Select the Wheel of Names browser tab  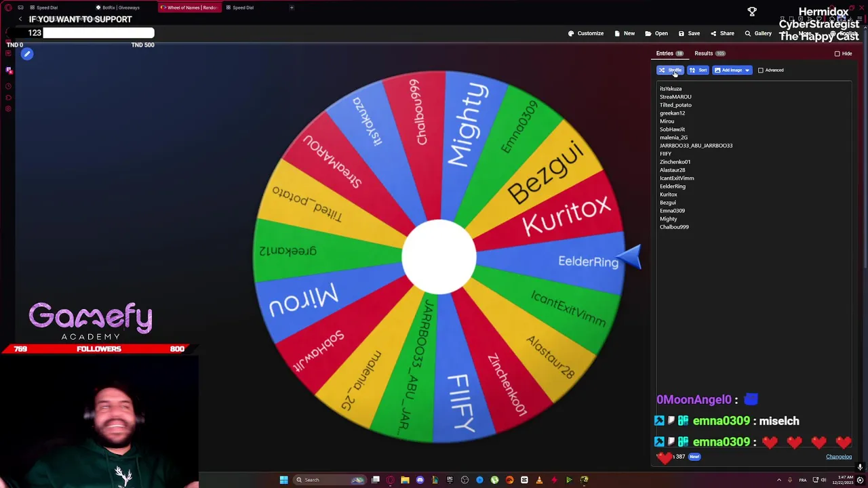coord(189,7)
